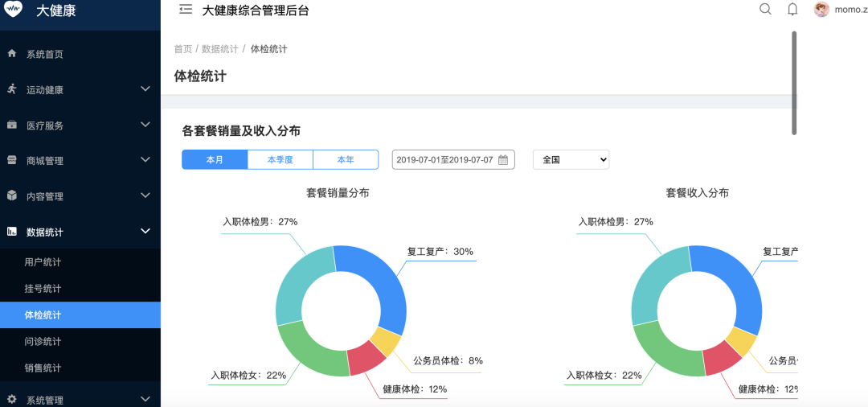Open search with the magnifier icon
This screenshot has height=407, width=868.
click(x=765, y=10)
